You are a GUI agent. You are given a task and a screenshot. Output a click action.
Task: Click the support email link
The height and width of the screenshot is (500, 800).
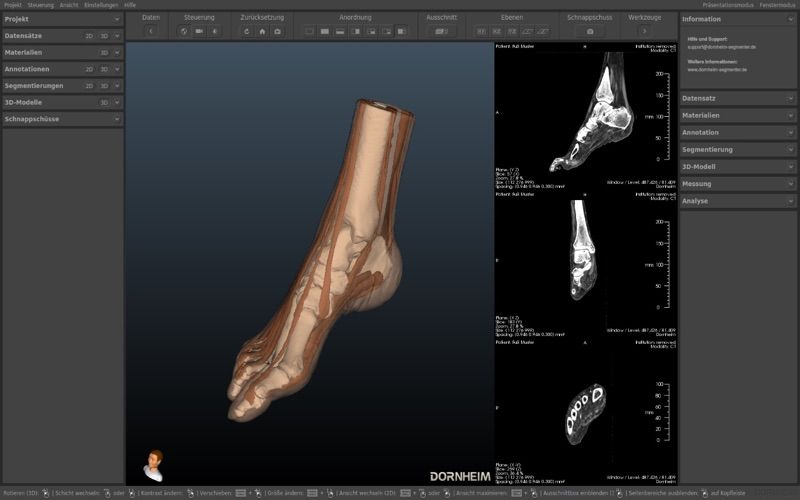click(x=721, y=47)
